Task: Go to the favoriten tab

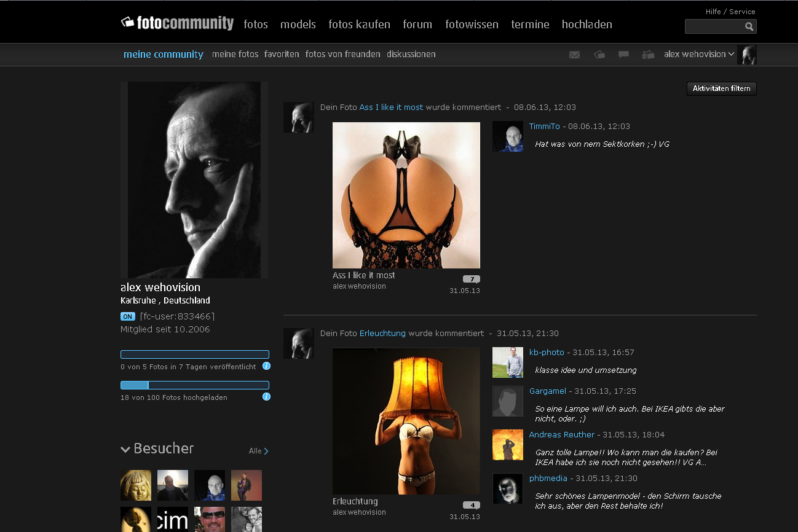Action: [x=282, y=54]
